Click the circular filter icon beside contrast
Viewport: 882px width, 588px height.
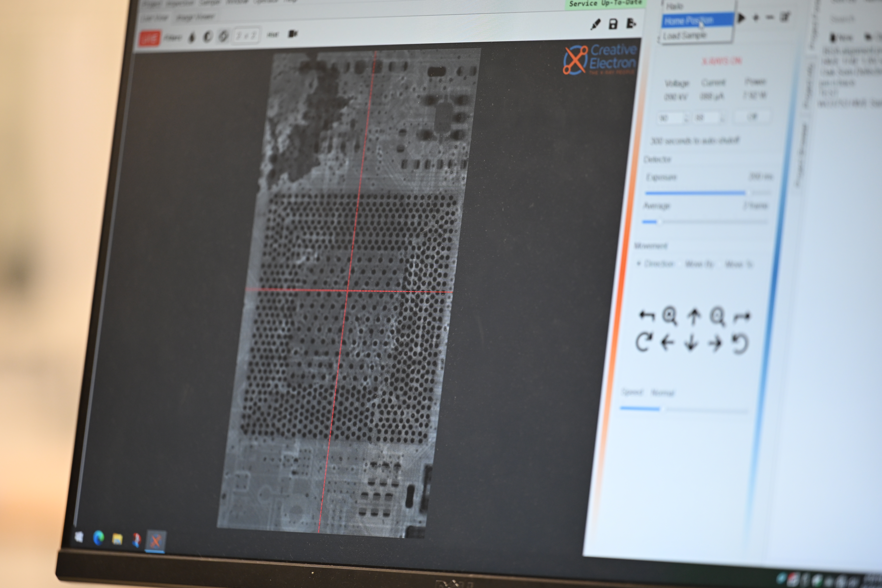pyautogui.click(x=224, y=36)
